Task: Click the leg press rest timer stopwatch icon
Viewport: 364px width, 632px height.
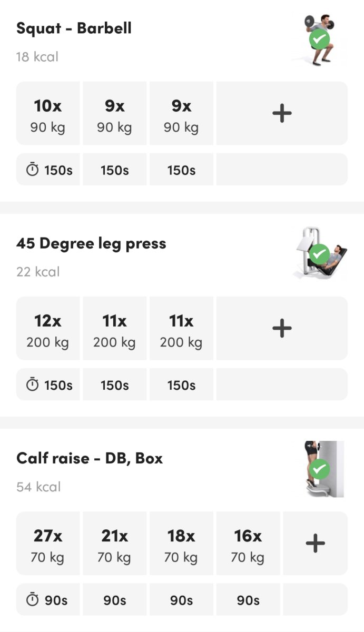Action: (x=33, y=385)
